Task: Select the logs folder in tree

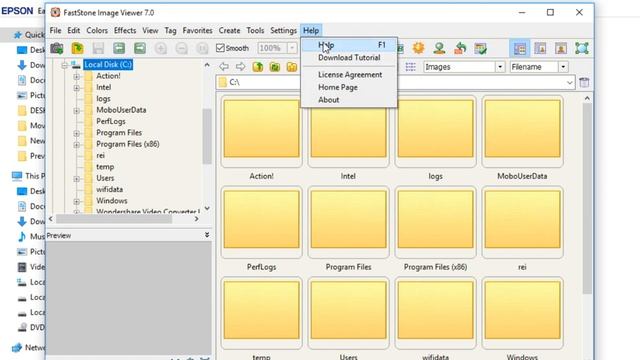Action: [x=103, y=99]
